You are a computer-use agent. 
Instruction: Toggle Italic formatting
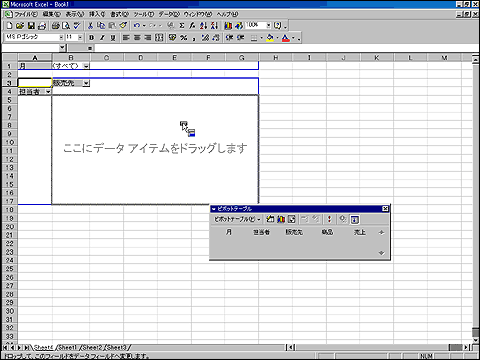click(x=102, y=38)
